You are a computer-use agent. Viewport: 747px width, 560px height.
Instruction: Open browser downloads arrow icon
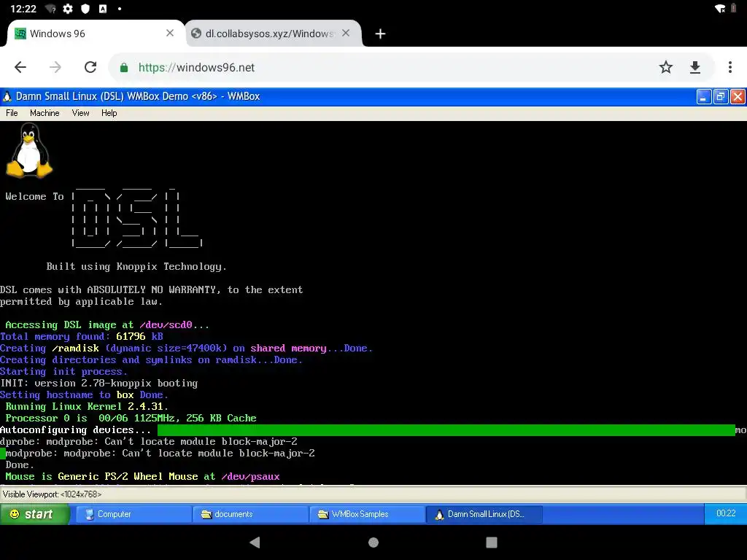[x=695, y=67]
